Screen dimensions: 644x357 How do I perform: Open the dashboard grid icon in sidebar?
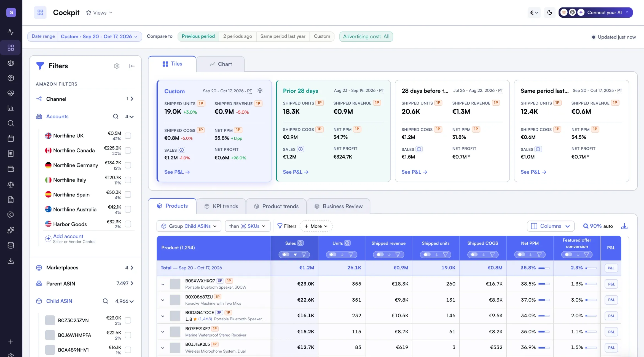11,48
